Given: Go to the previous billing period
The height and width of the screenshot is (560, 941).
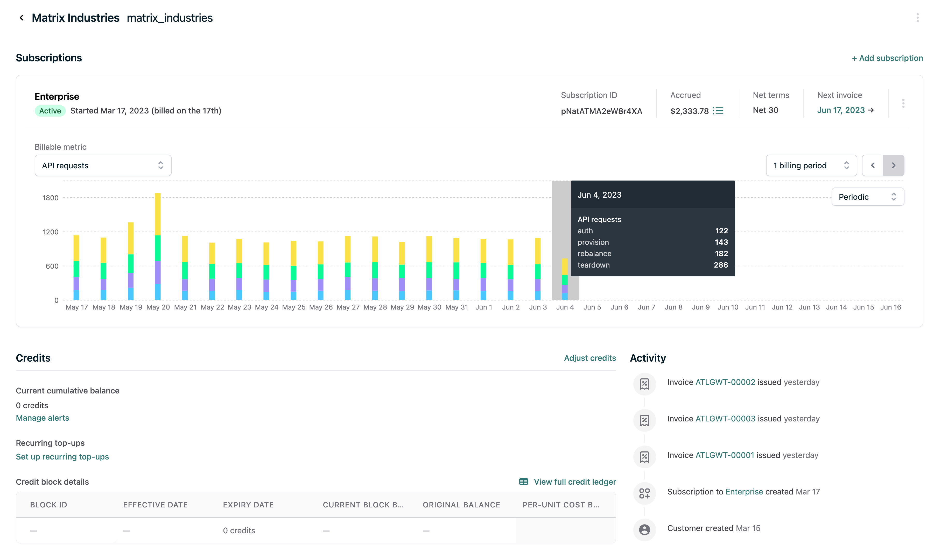Looking at the screenshot, I should 873,165.
